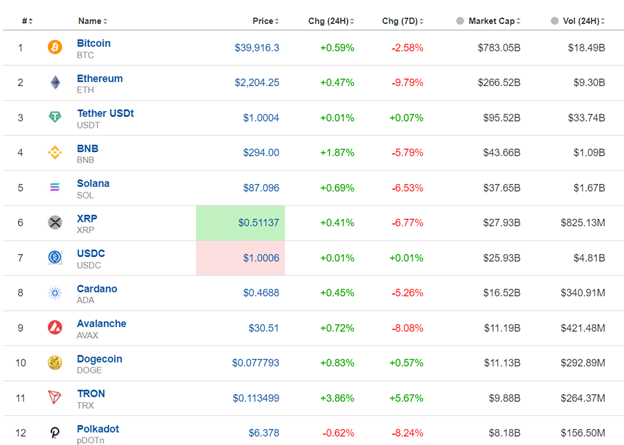Click the green highlighted XRP price cell
This screenshot has width=624, height=445.
[x=240, y=222]
